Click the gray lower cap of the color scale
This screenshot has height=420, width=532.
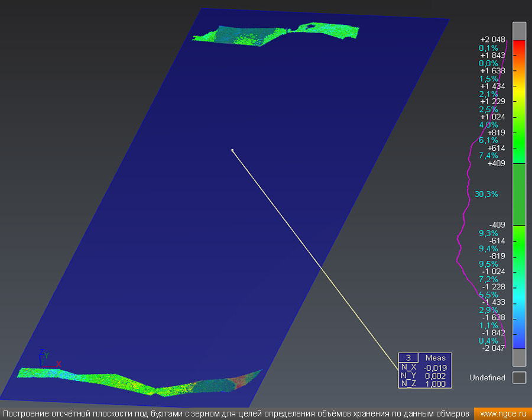[518, 357]
